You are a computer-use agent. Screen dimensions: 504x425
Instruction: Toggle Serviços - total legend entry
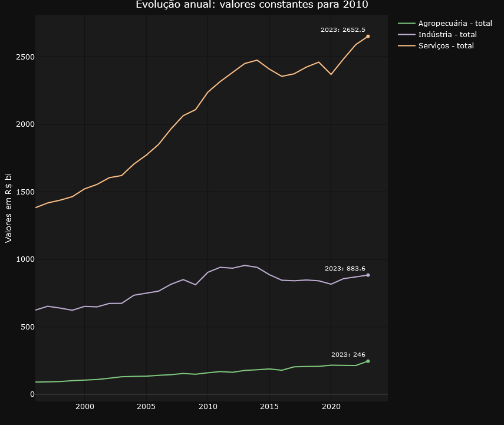(436, 45)
